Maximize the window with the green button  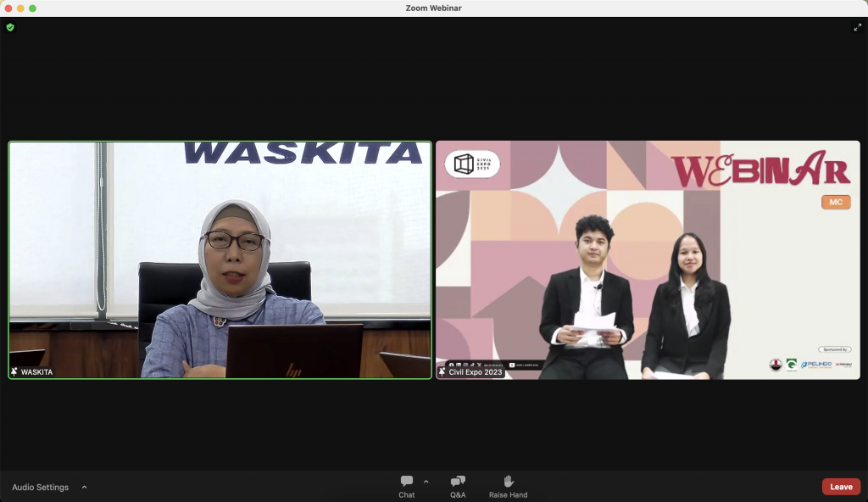pos(33,8)
